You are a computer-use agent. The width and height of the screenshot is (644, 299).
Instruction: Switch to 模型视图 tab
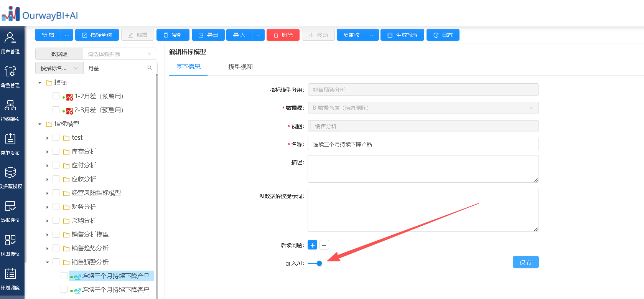(240, 67)
